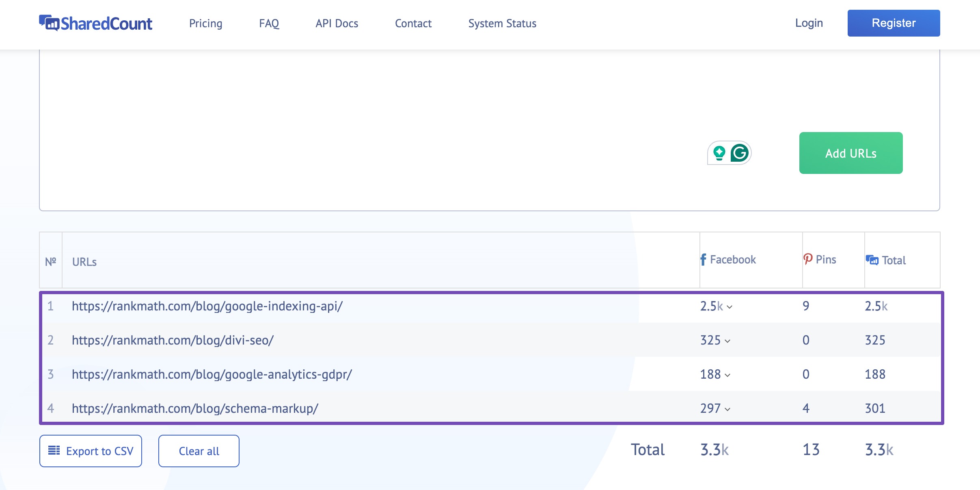
Task: Click the Facebook column header icon
Action: click(x=703, y=260)
